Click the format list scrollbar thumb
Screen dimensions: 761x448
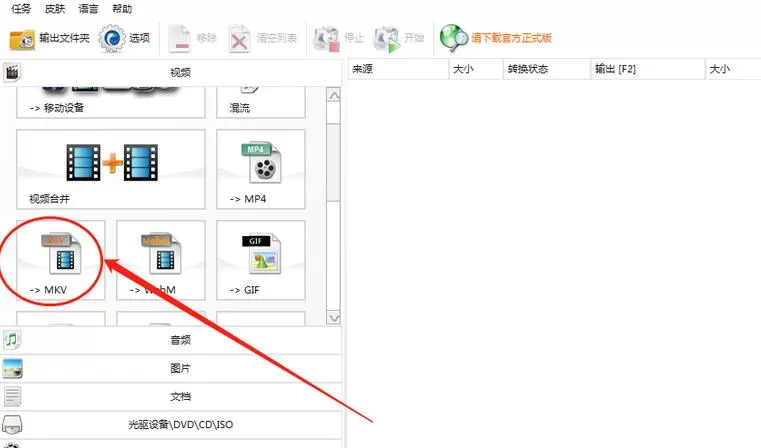coord(334,161)
